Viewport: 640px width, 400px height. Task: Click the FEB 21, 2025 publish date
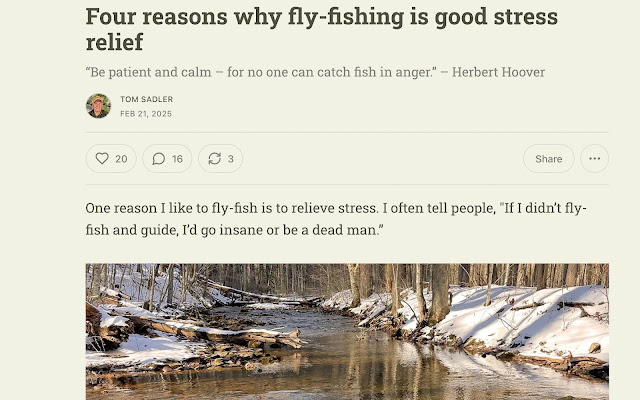point(146,114)
